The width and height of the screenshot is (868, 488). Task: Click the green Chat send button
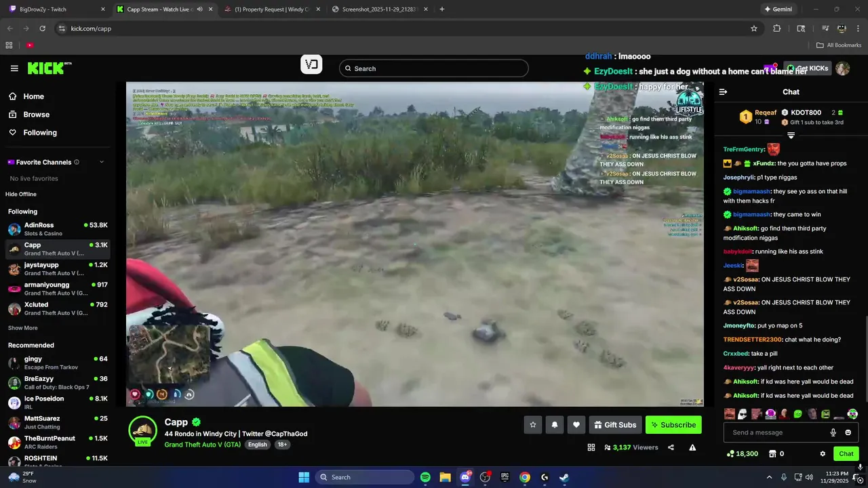[x=846, y=453]
